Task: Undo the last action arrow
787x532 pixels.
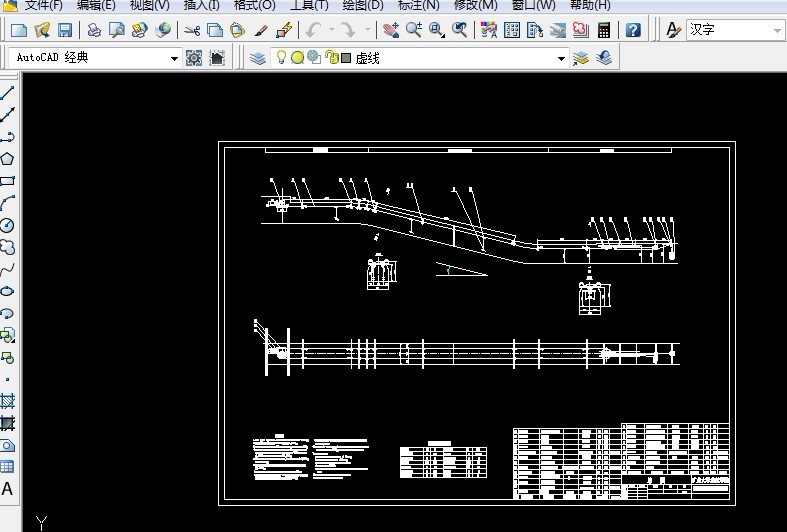Action: point(313,30)
